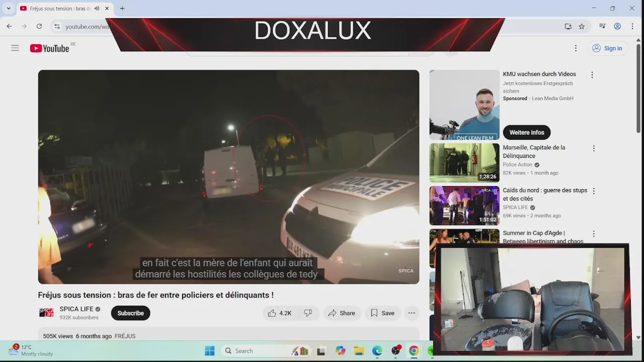Screen dimensions: 644x362
Task: View site information icon in address bar
Action: (57, 27)
